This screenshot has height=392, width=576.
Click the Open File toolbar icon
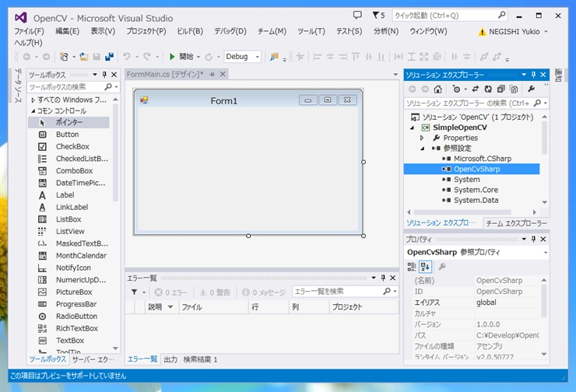coord(84,57)
